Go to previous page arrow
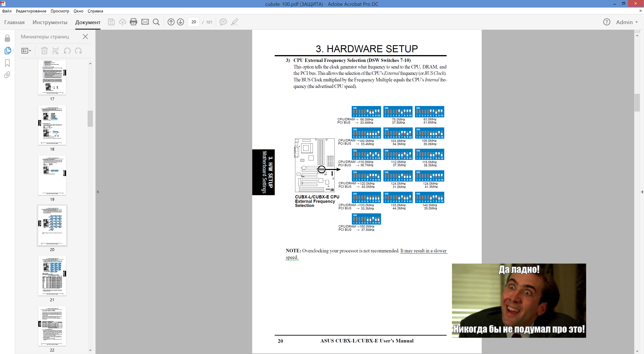644x354 pixels. 171,22
